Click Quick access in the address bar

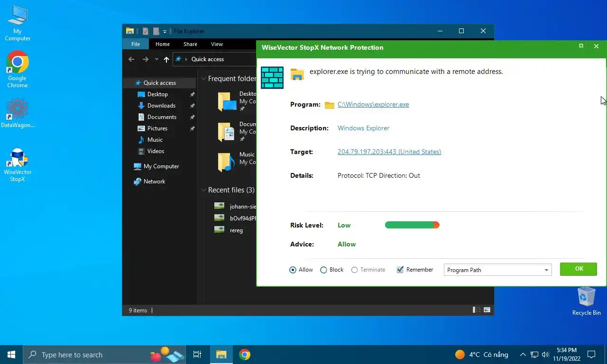point(207,59)
